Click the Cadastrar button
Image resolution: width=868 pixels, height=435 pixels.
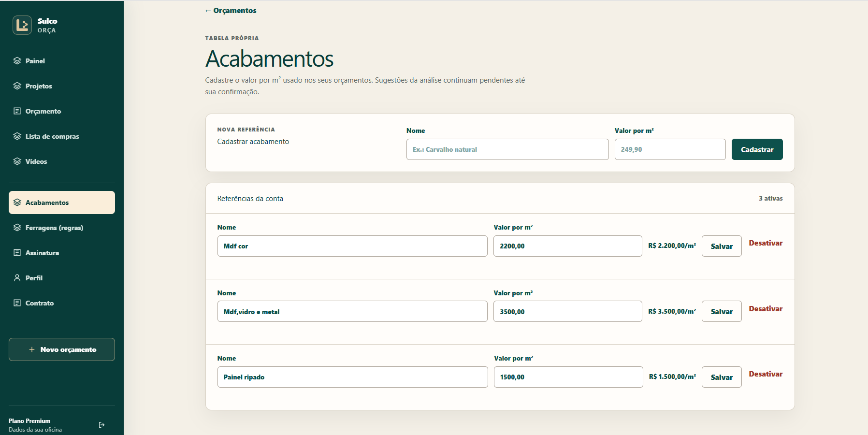tap(757, 149)
